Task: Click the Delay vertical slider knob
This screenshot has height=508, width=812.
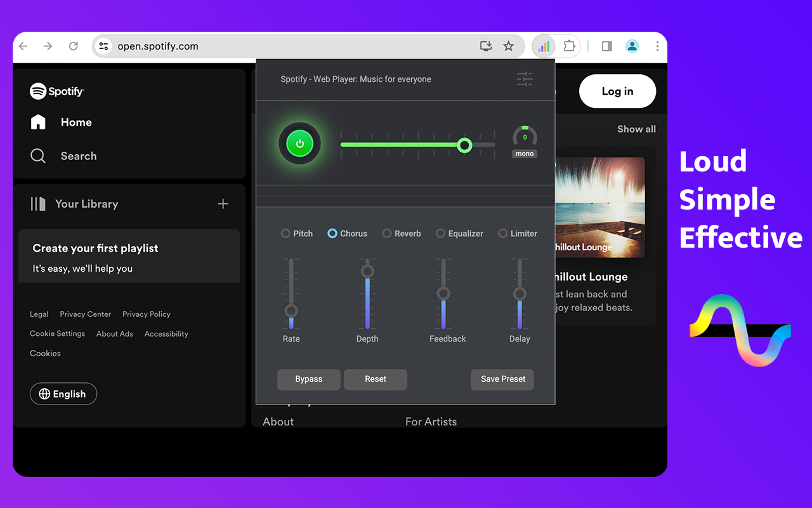Action: click(x=520, y=293)
